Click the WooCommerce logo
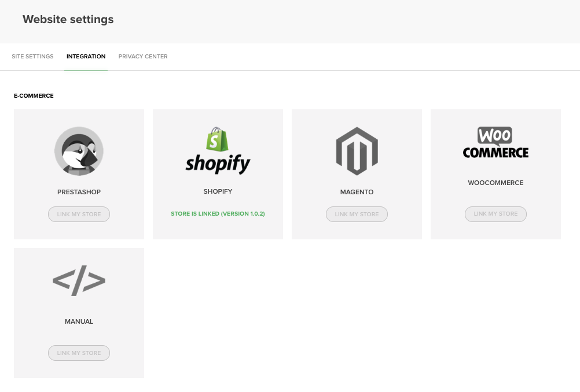Viewport: 580px width, 392px height. (495, 143)
